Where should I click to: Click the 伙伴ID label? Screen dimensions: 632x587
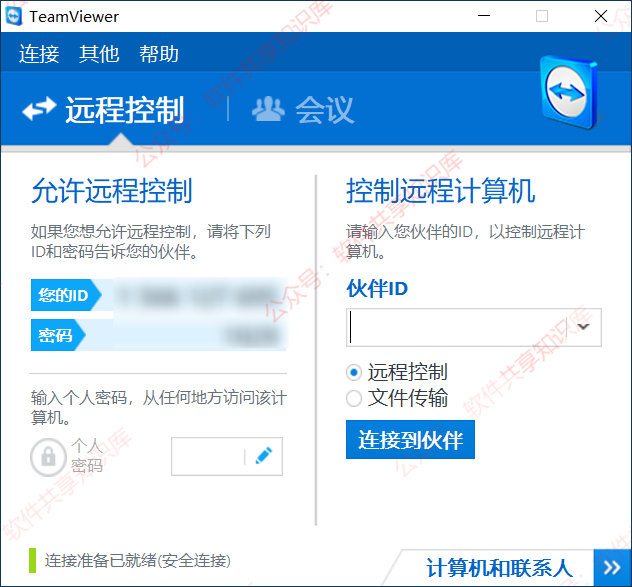[377, 289]
